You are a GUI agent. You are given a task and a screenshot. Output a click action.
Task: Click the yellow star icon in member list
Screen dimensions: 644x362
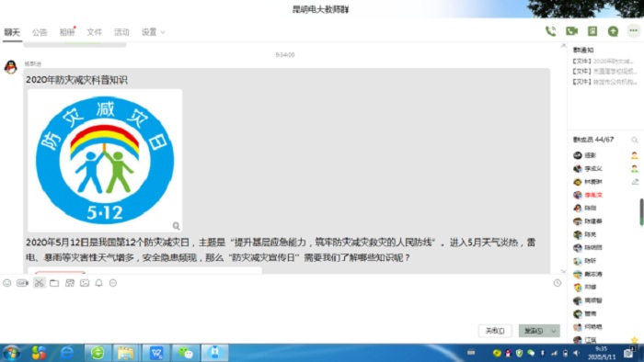(635, 340)
